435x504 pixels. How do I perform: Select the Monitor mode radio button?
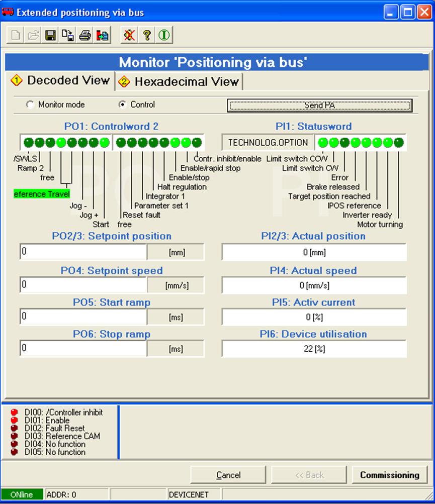coord(31,105)
